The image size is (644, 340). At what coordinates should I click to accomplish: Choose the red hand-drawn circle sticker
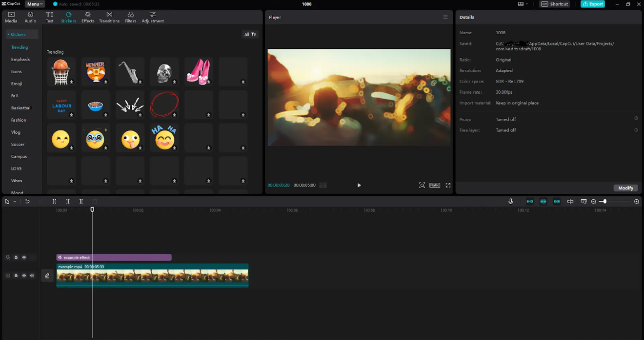164,105
